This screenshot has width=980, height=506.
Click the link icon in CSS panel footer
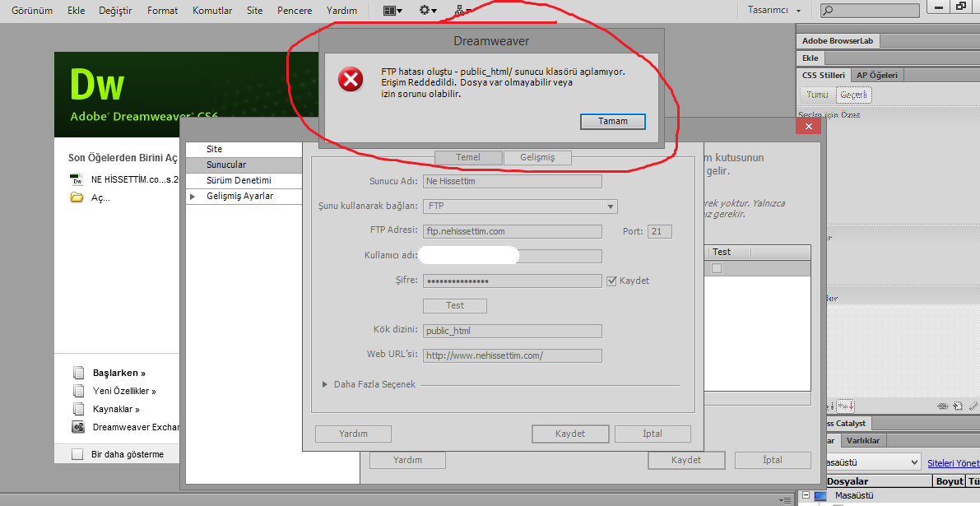click(943, 406)
